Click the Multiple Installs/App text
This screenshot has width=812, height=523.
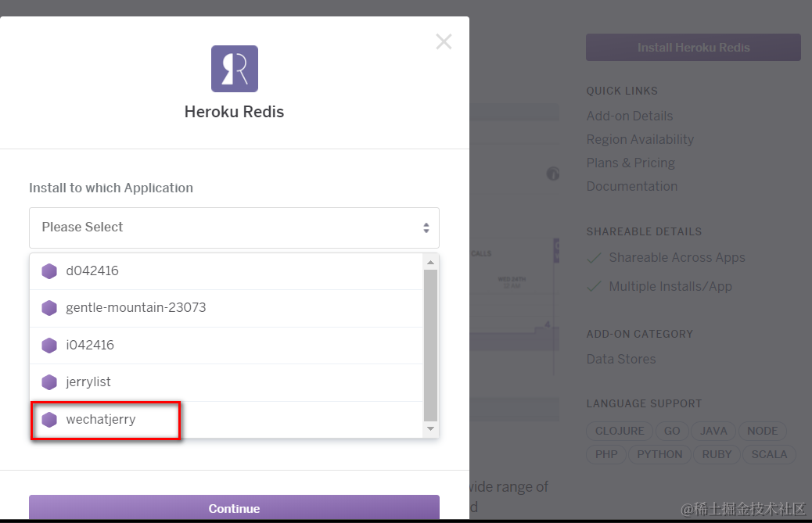tap(670, 287)
